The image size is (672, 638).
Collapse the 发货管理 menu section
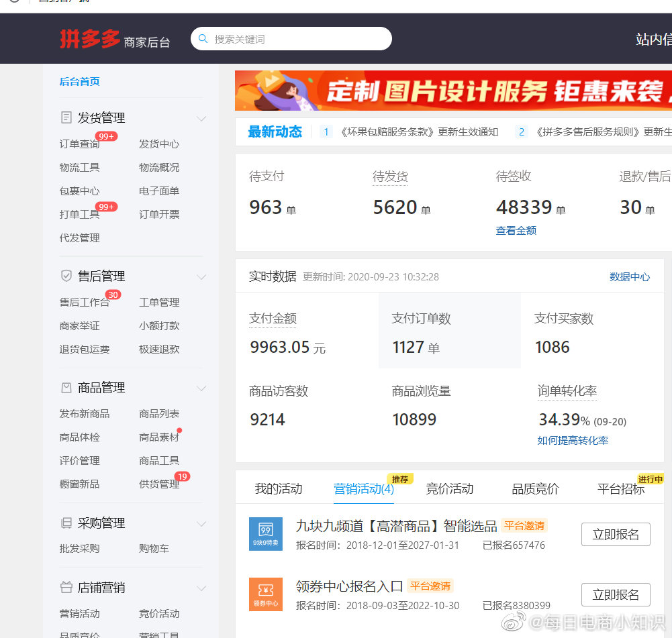click(x=201, y=118)
